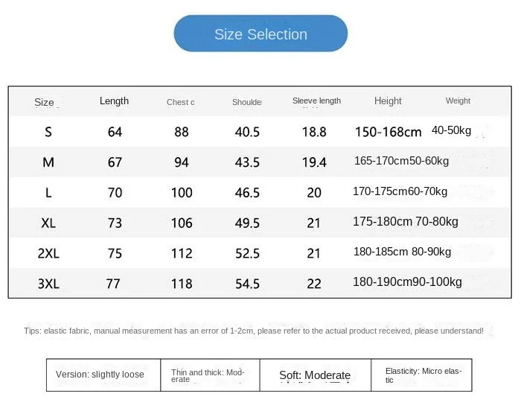Select the S size row label
This screenshot has width=521, height=420.
pos(48,132)
